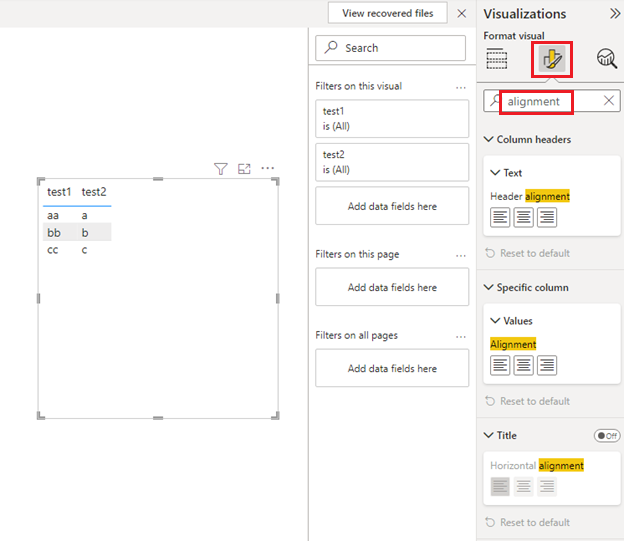Viewport: 624px width, 541px height.
Task: Set Header alignment to left
Action: pyautogui.click(x=500, y=217)
